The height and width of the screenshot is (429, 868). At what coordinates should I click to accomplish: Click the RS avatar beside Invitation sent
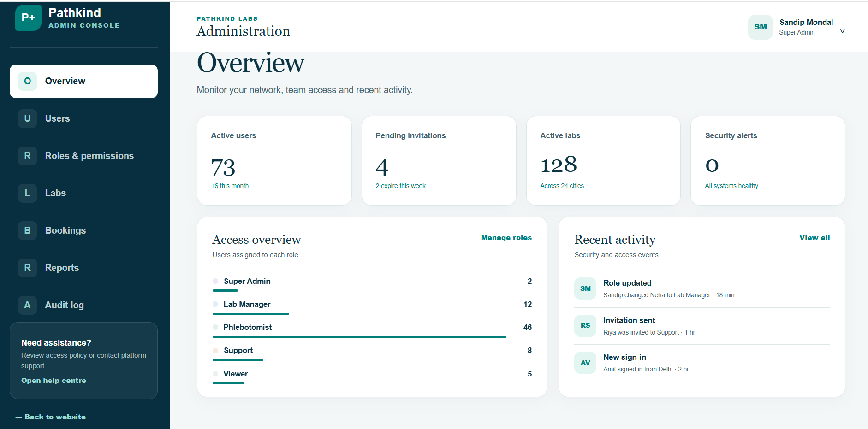(585, 325)
